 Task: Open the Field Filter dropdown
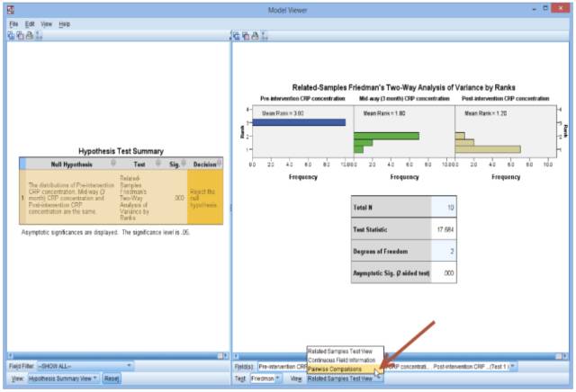85,366
